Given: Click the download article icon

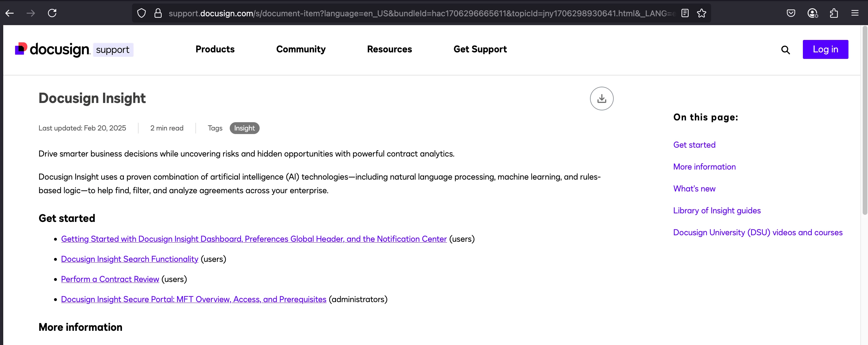Looking at the screenshot, I should coord(602,98).
